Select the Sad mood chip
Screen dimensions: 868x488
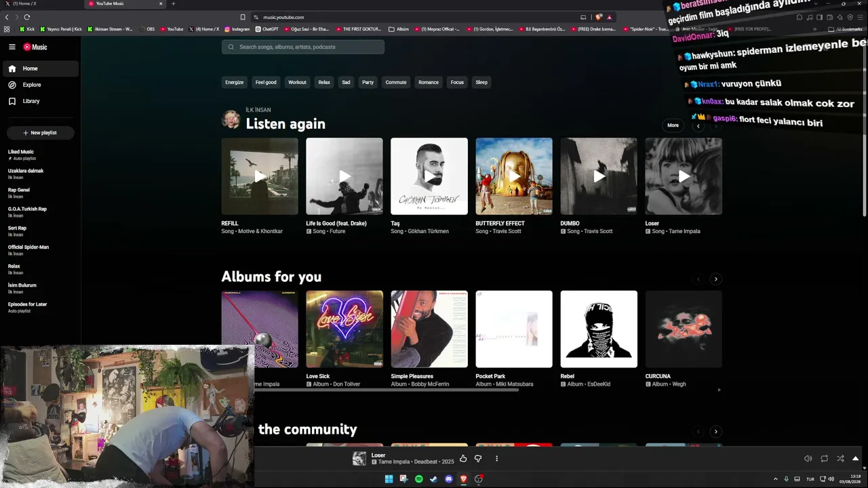pyautogui.click(x=346, y=82)
